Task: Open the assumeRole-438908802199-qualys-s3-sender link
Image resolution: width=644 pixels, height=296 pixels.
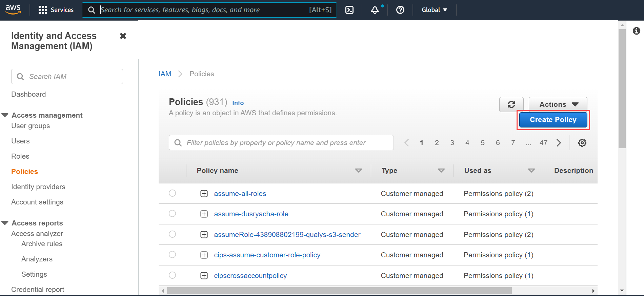Action: [287, 235]
